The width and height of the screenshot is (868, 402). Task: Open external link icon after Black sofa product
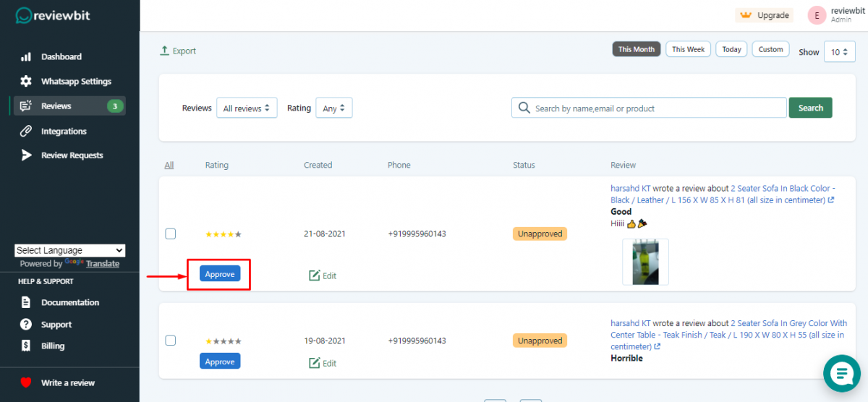point(831,200)
